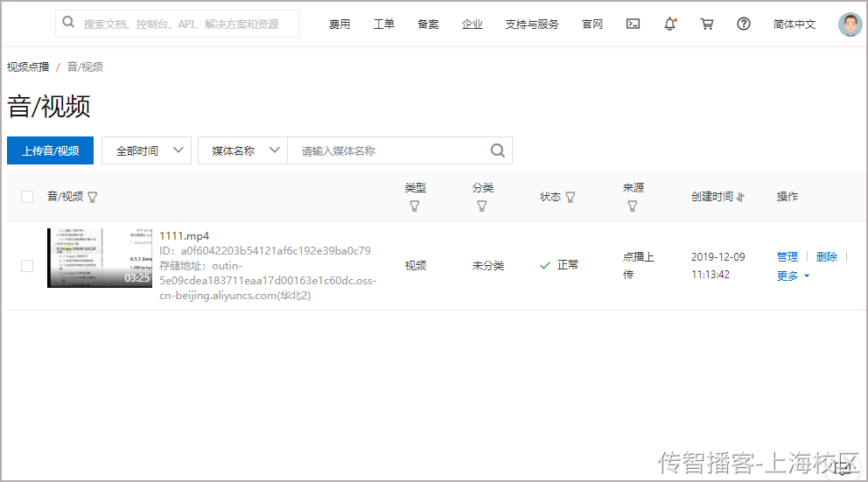Image resolution: width=868 pixels, height=482 pixels.
Task: Go to 官网 link
Action: coord(592,24)
